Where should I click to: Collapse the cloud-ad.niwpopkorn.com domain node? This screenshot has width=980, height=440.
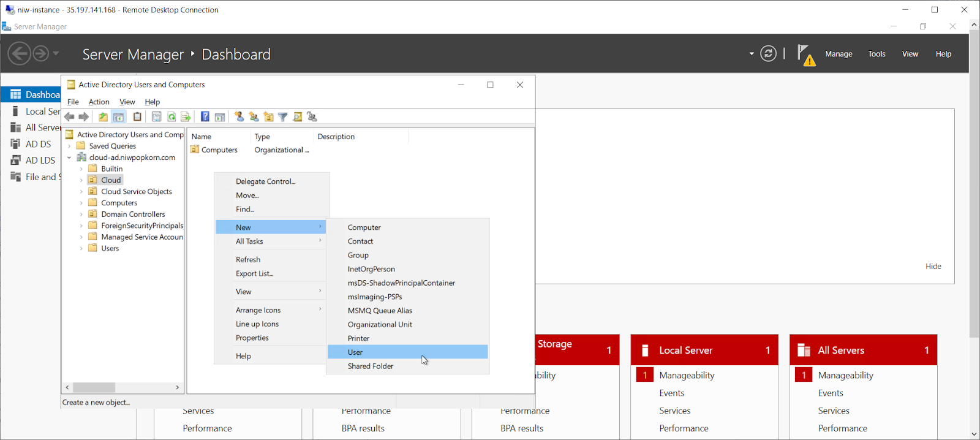(x=69, y=157)
